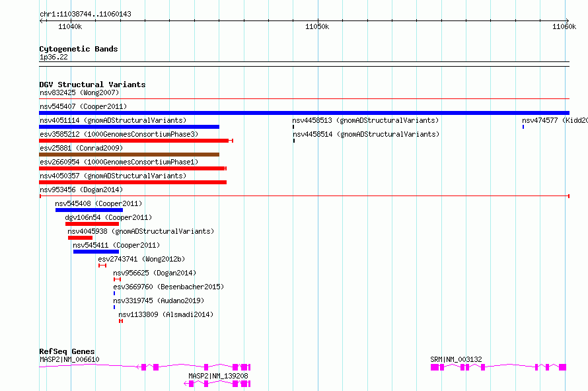This screenshot has width=588, height=391.
Task: Click the chr1:11038744..11060143 coordinate label
Action: (85, 14)
